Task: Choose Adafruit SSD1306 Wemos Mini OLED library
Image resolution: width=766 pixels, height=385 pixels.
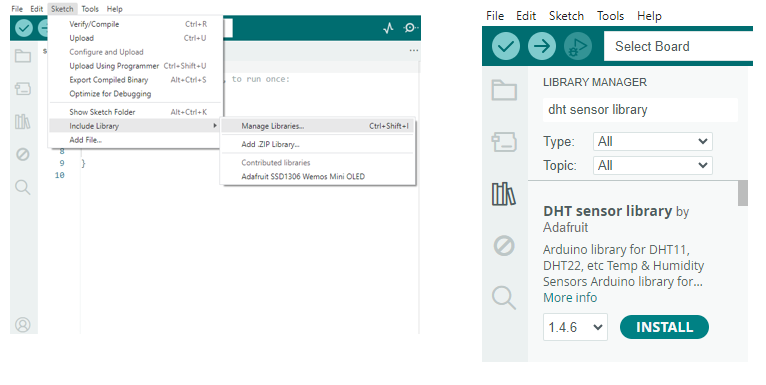Action: (318, 176)
